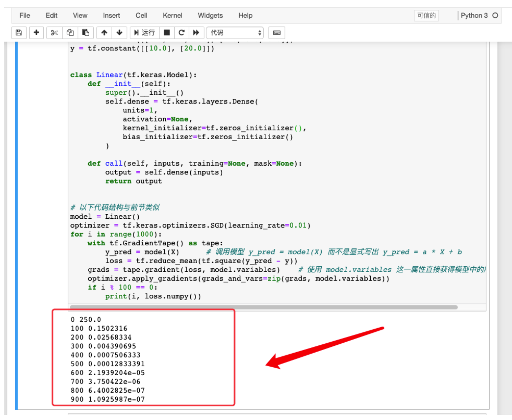Click the save notebook icon
The image size is (512, 420).
click(19, 33)
